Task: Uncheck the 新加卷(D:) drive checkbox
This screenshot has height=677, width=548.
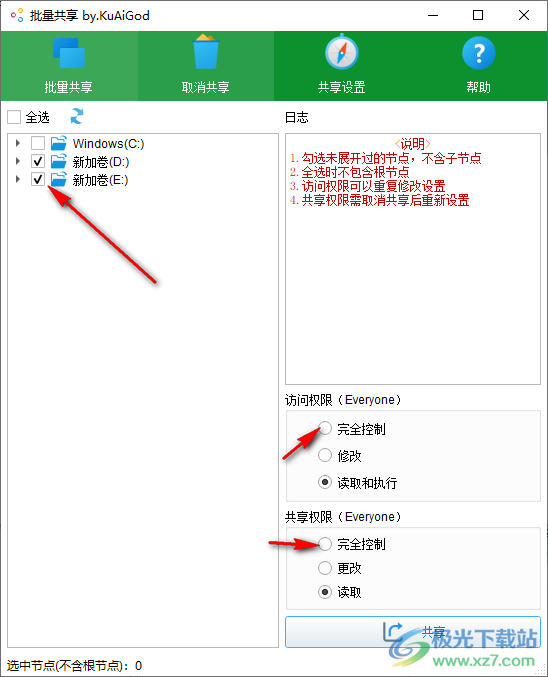Action: point(38,161)
